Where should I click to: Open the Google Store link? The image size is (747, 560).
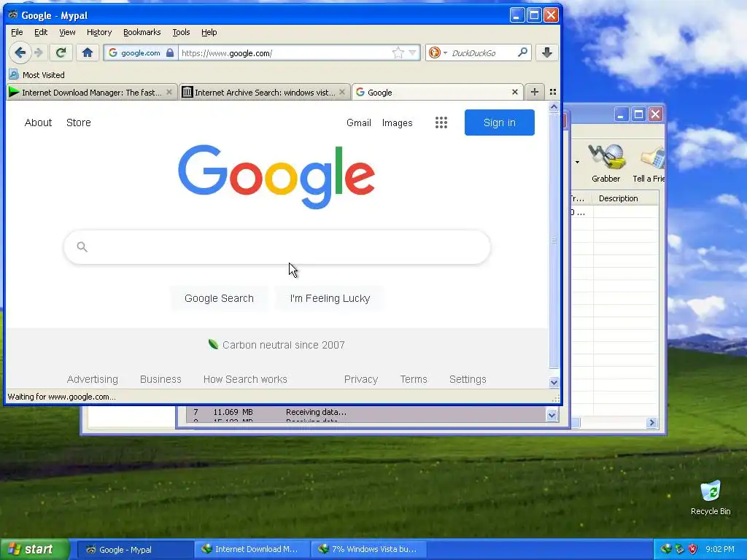79,122
